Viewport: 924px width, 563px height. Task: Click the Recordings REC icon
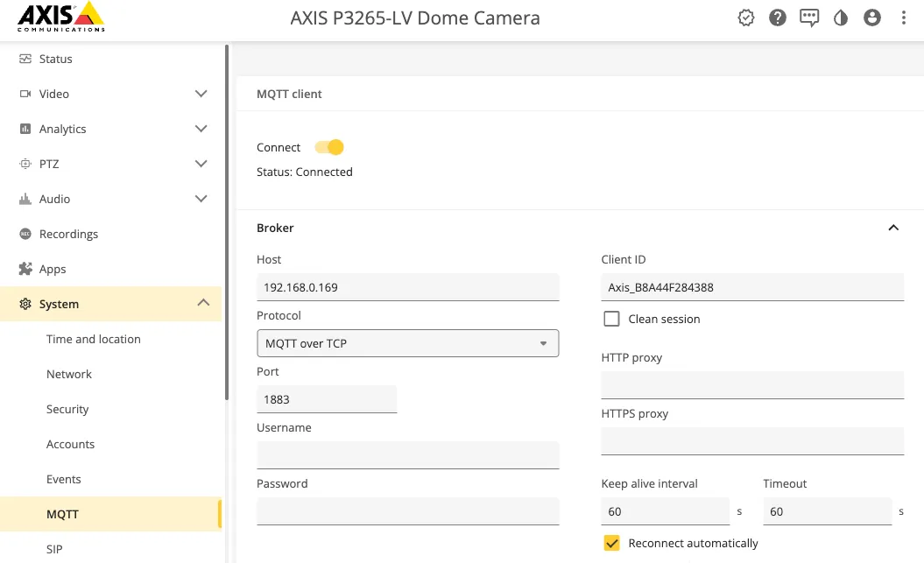coord(25,234)
